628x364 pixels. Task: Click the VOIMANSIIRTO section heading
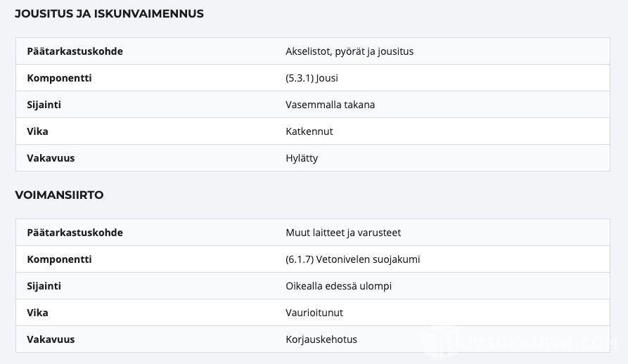(x=59, y=195)
